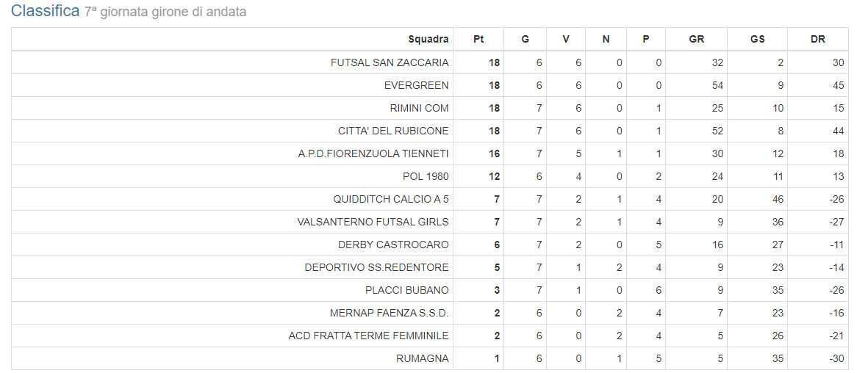868x373 pixels.
Task: Click the Pt column header
Action: coord(479,40)
